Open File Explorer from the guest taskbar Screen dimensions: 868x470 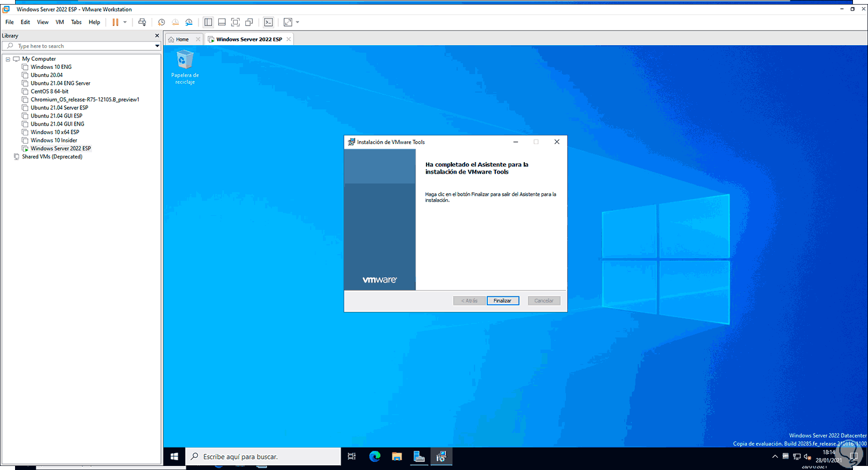pos(397,457)
